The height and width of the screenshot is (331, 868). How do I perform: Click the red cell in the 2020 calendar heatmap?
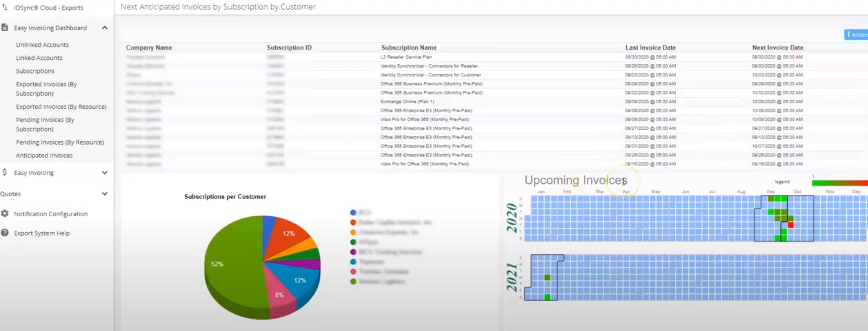(790, 225)
